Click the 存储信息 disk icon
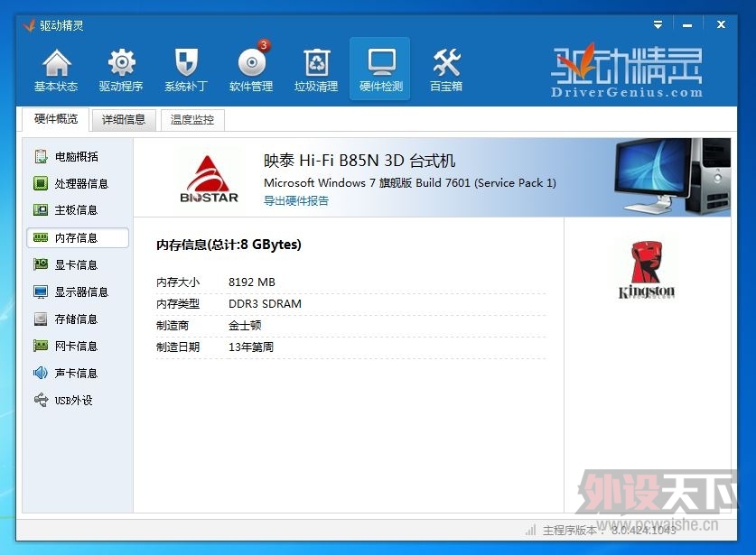 click(41, 319)
